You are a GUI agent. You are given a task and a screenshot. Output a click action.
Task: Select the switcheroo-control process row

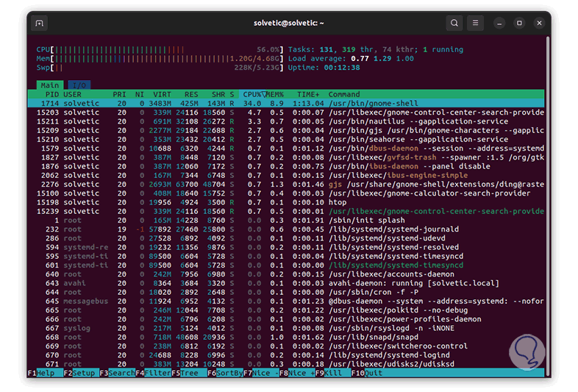[x=286, y=346]
